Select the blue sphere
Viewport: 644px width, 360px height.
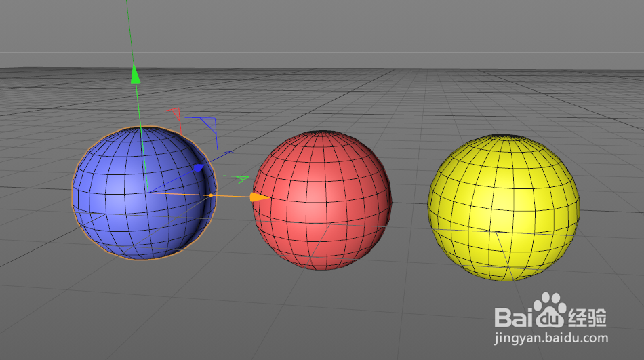click(144, 193)
